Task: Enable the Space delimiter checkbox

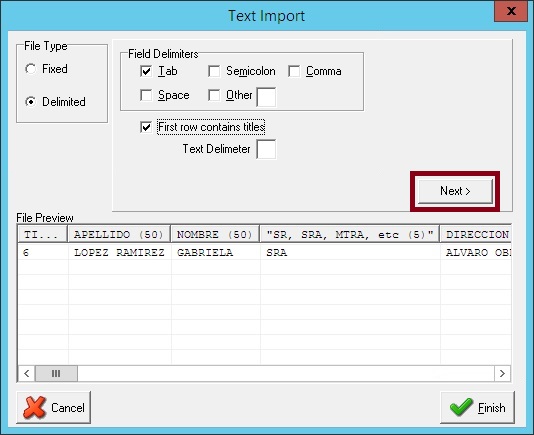Action: pos(146,95)
